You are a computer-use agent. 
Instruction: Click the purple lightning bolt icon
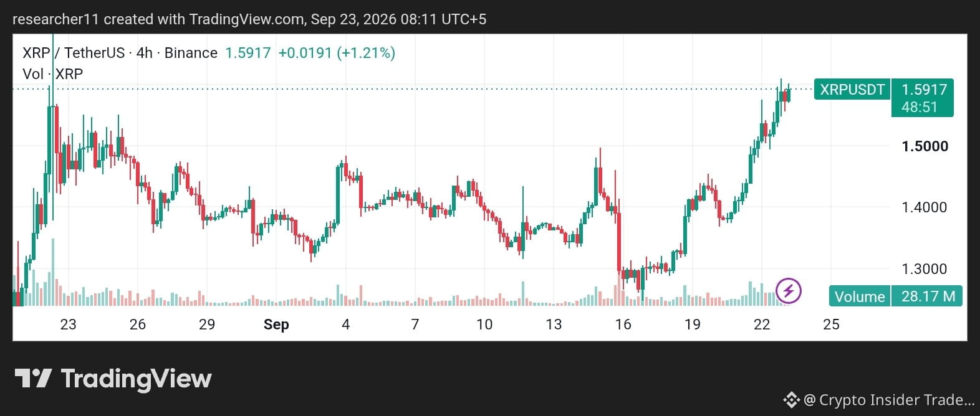[789, 290]
